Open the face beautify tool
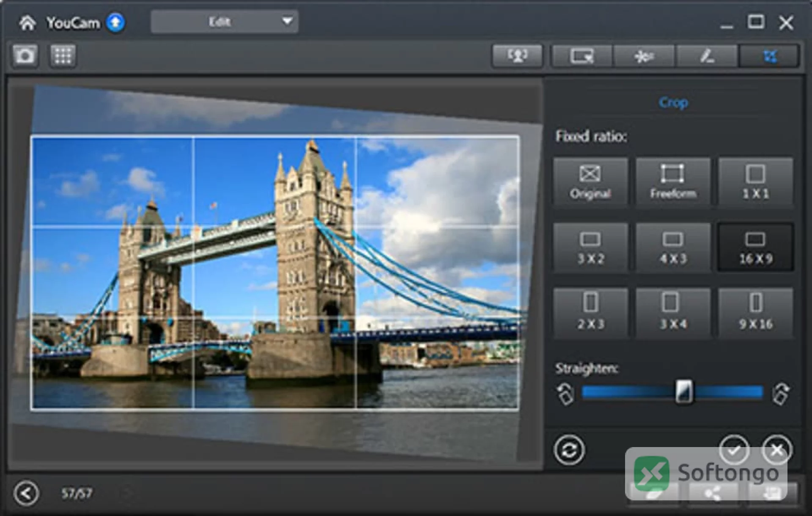Image resolution: width=812 pixels, height=516 pixels. pyautogui.click(x=517, y=55)
